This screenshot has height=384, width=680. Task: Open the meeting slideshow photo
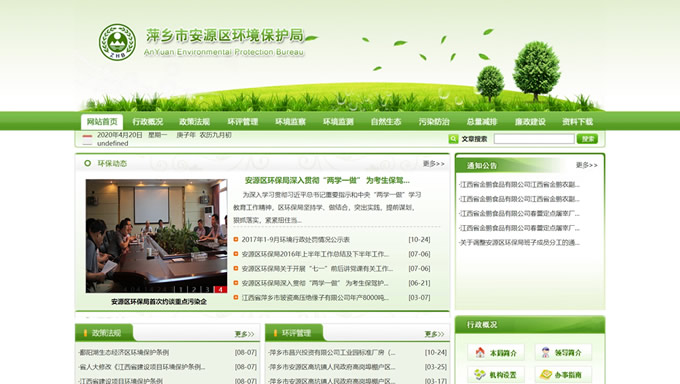click(x=157, y=236)
